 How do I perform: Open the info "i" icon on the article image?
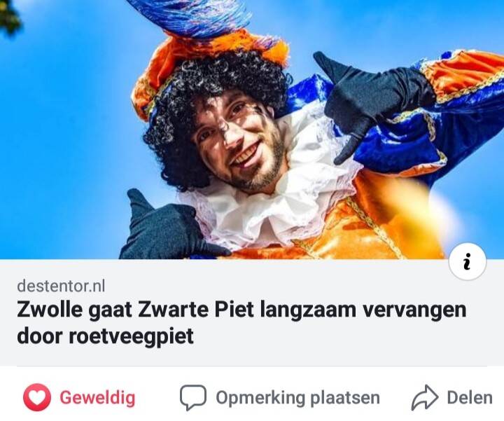pos(468,261)
